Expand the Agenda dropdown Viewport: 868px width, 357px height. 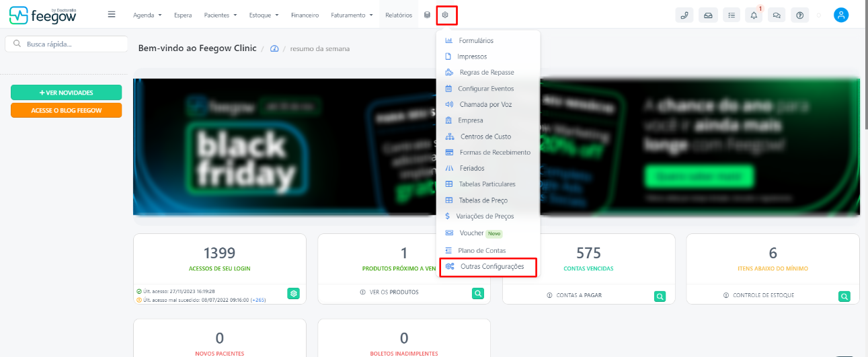click(x=147, y=15)
